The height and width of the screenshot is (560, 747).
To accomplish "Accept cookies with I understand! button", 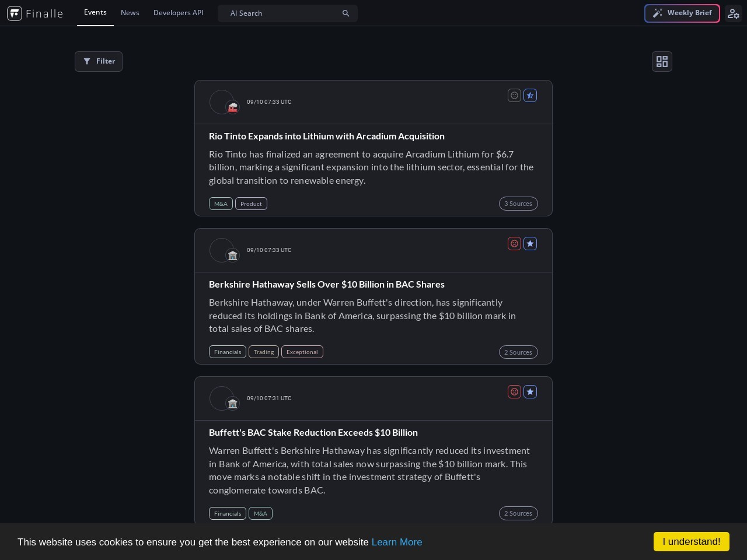I will [692, 541].
